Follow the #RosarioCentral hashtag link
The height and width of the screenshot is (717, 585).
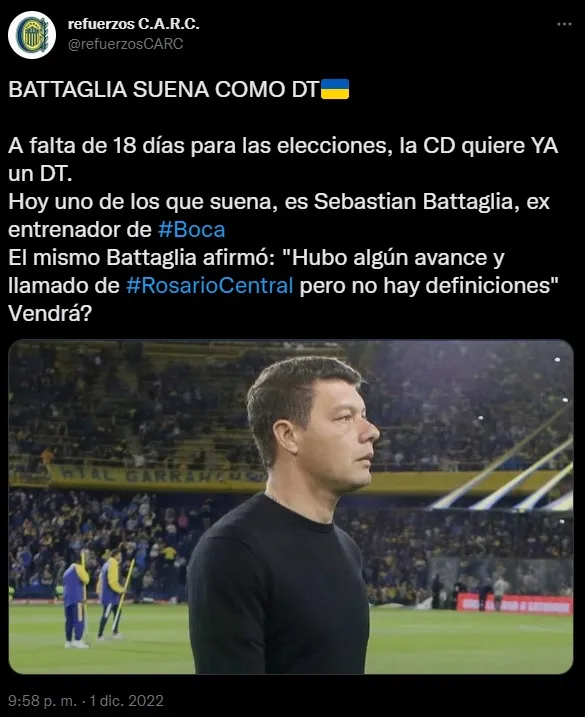click(209, 285)
